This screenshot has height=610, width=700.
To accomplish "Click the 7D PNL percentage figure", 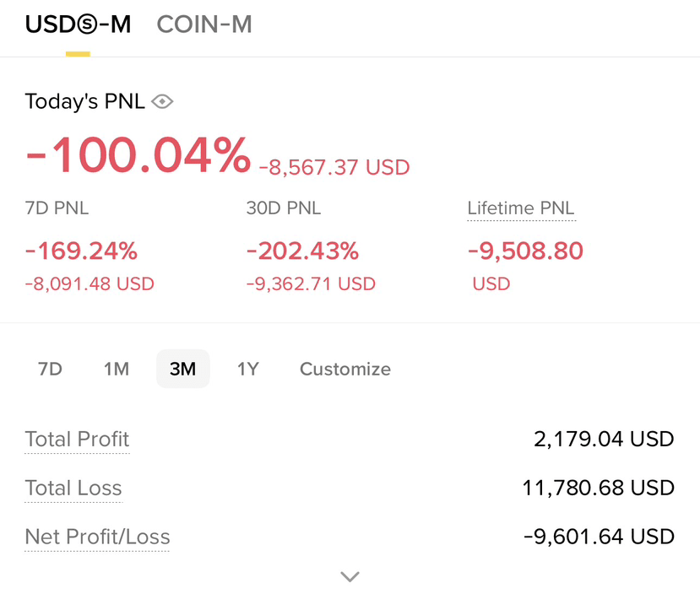I will click(81, 251).
